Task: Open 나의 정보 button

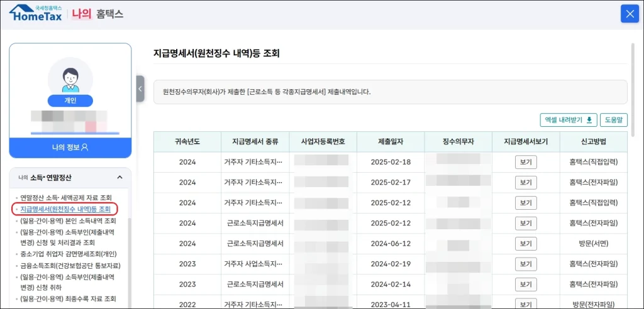Action: tap(70, 147)
